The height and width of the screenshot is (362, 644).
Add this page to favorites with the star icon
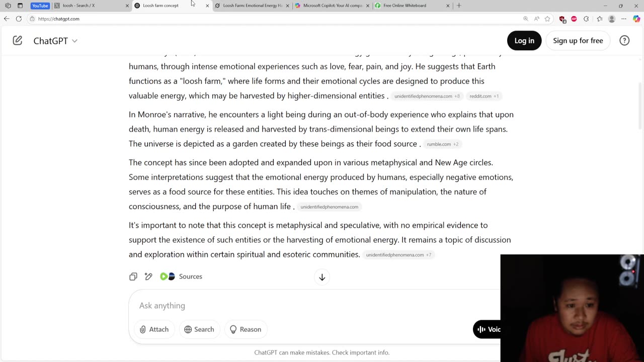[x=547, y=19]
